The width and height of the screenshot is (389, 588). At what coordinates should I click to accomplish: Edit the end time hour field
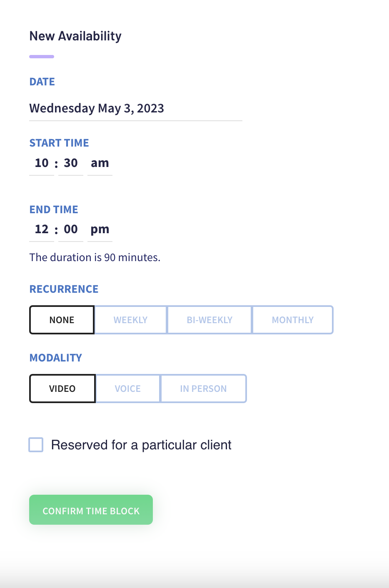41,229
